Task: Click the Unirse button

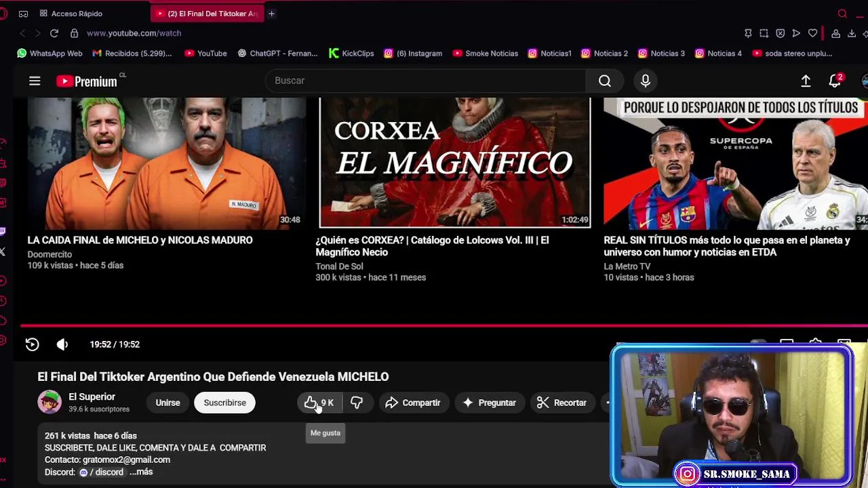Action: point(167,403)
